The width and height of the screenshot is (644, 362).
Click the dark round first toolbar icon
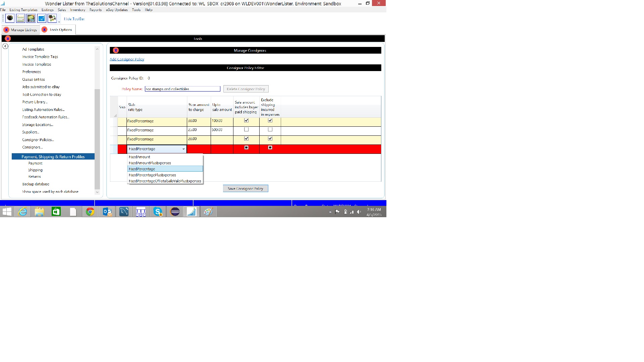[x=10, y=18]
